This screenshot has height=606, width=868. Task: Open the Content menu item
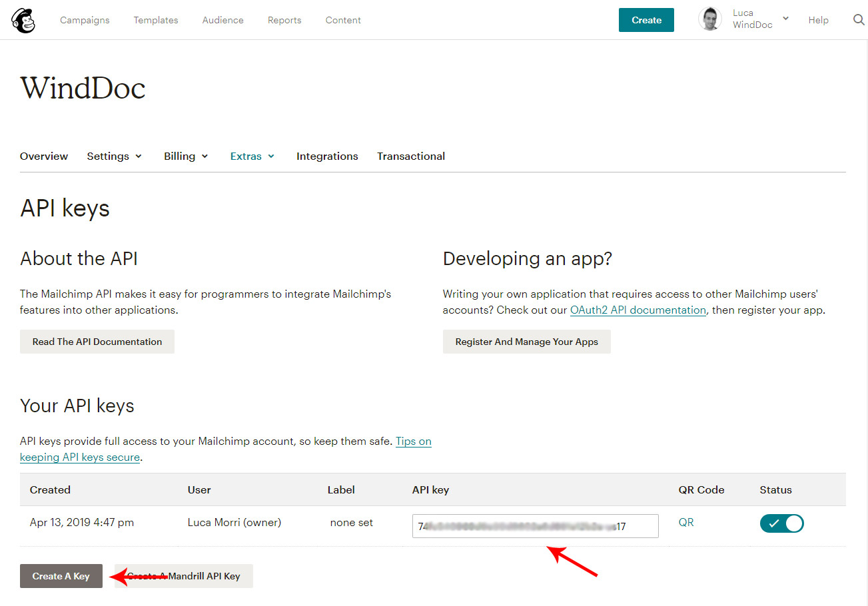coord(343,20)
